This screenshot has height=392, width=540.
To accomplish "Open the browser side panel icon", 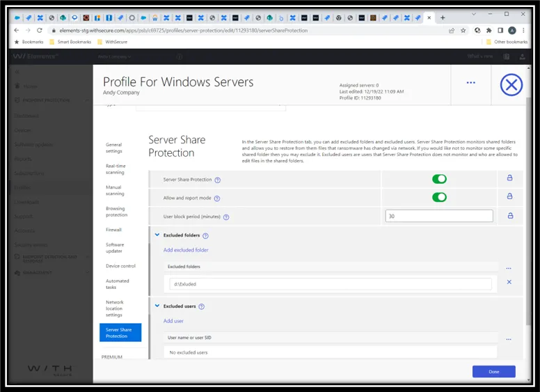I will [x=500, y=31].
